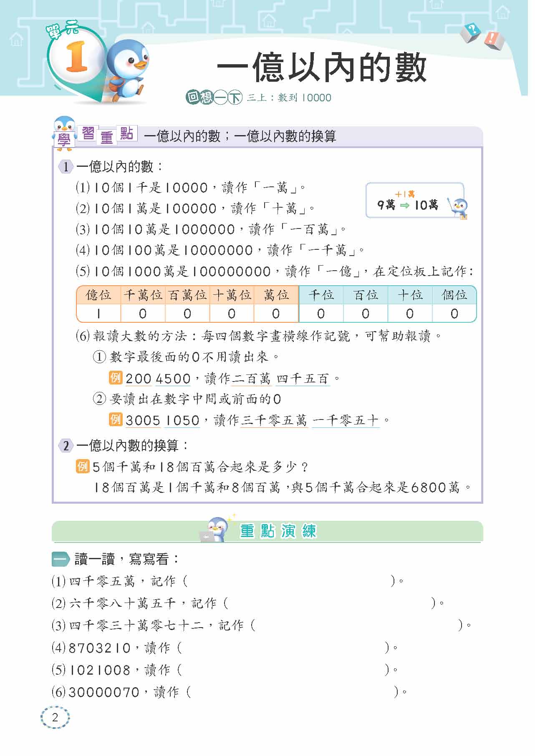Click the answer blank for 四千零三十萬零七十二
Viewport: 535px width, 756px height.
coord(357,625)
